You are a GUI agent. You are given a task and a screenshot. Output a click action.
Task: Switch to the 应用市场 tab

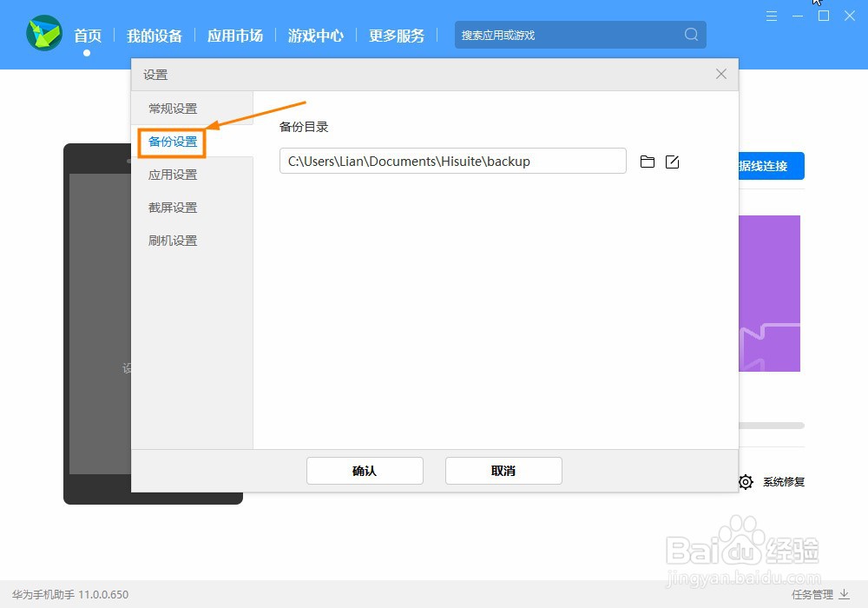(x=234, y=36)
